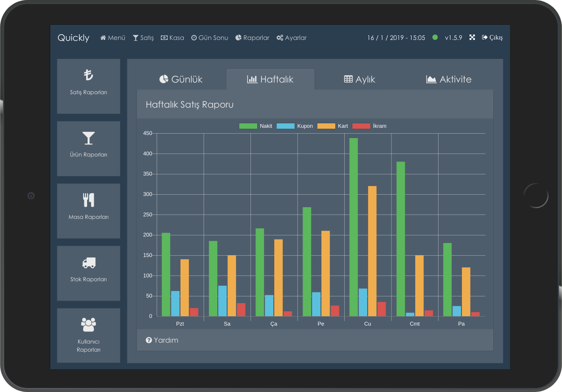Click the Kullanıcı Raporları users icon
Screen dimensions: 562x392
[x=88, y=324]
